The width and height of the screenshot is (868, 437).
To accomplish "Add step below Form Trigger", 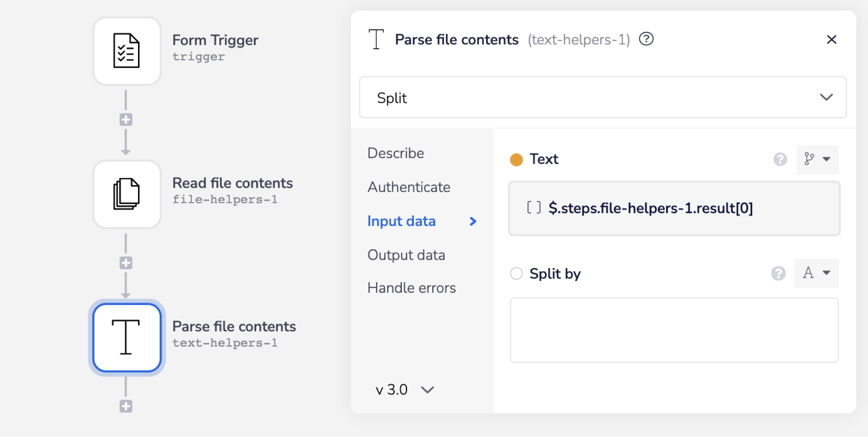I will coord(126,119).
